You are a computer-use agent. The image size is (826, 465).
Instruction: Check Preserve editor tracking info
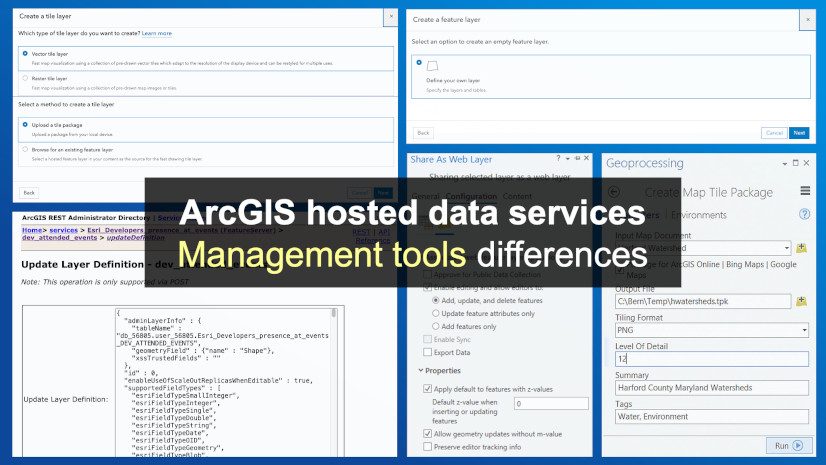click(427, 447)
